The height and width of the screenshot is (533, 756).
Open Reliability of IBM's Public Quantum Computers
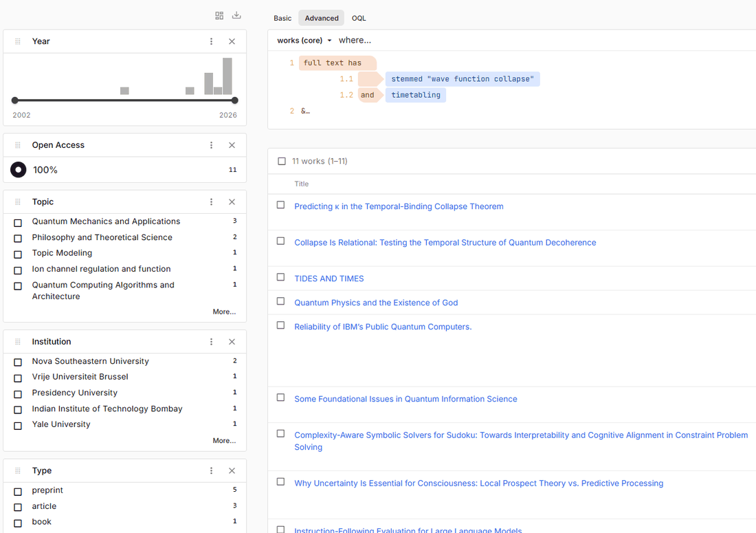click(383, 327)
